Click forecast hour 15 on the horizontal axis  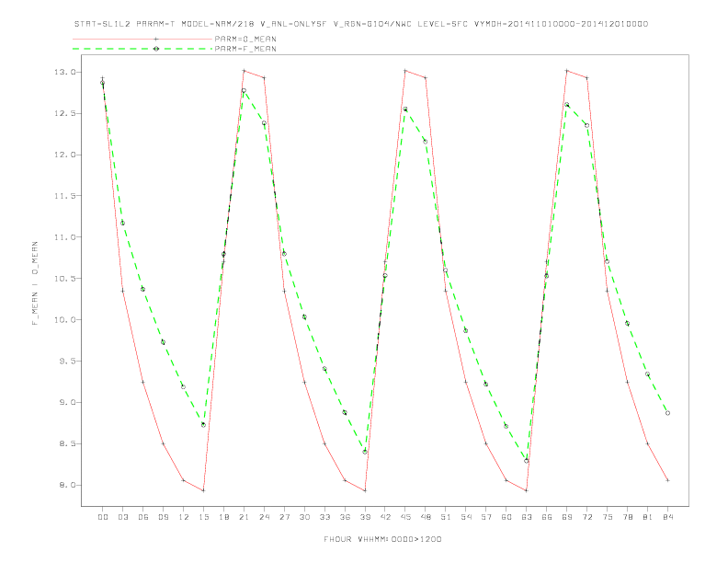pos(203,517)
